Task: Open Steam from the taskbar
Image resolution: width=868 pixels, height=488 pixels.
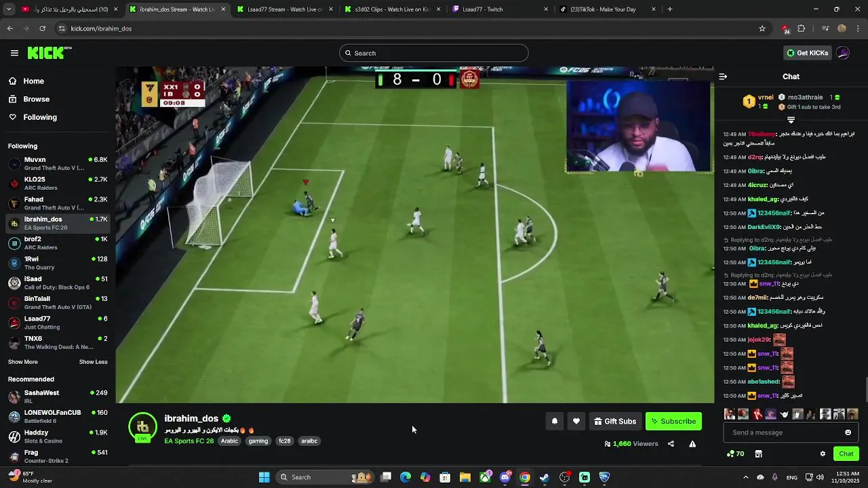Action: coord(545,477)
